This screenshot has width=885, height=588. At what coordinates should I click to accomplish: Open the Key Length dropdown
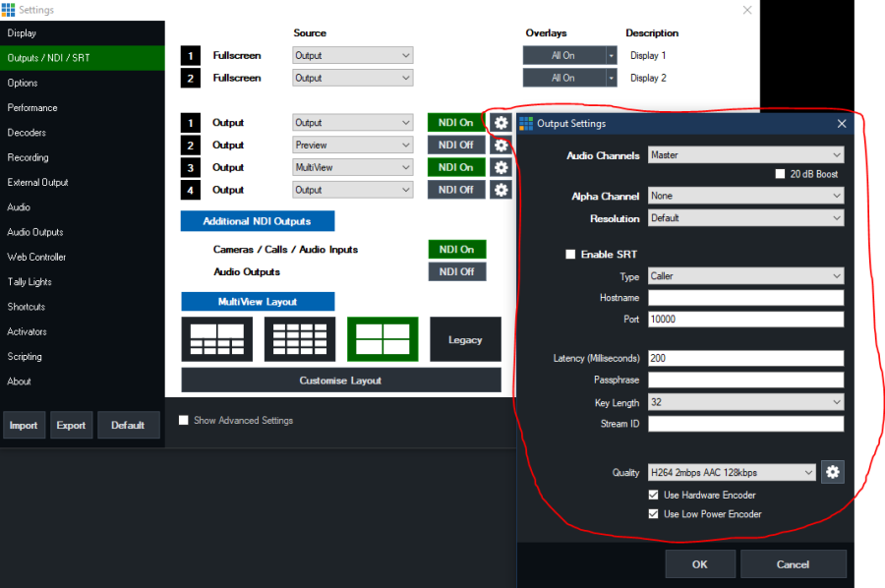744,402
